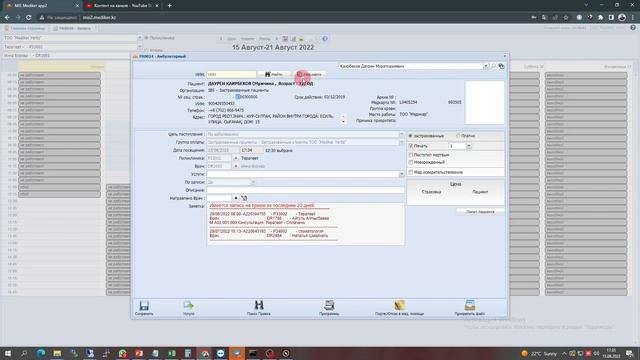Open Excel from taskbar
This screenshot has height=360, width=640.
(172, 353)
